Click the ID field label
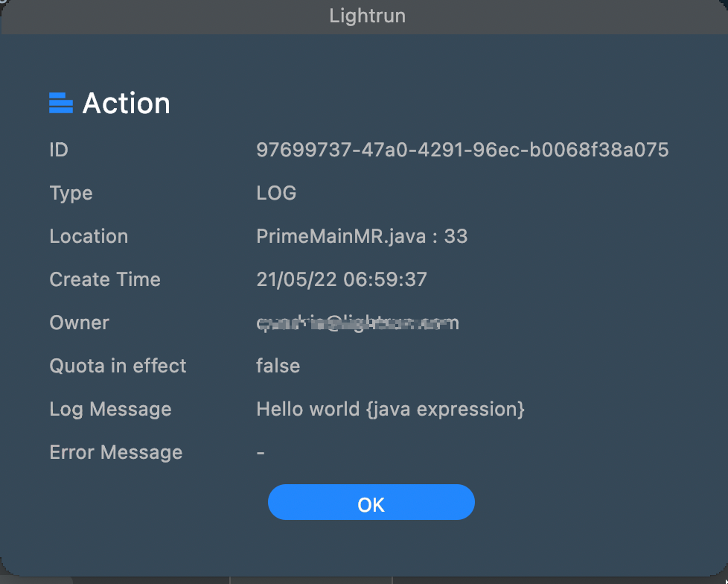Image resolution: width=728 pixels, height=584 pixels. pos(59,150)
